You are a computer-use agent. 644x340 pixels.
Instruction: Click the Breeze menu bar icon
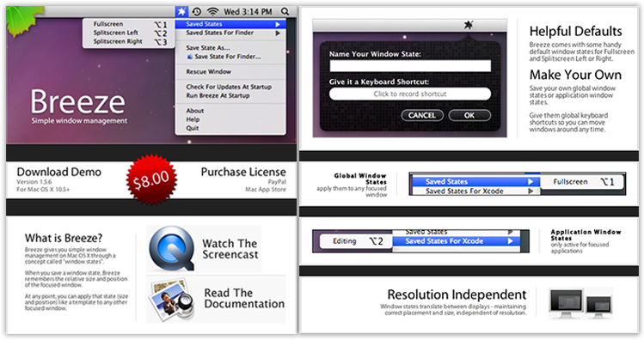(x=181, y=11)
